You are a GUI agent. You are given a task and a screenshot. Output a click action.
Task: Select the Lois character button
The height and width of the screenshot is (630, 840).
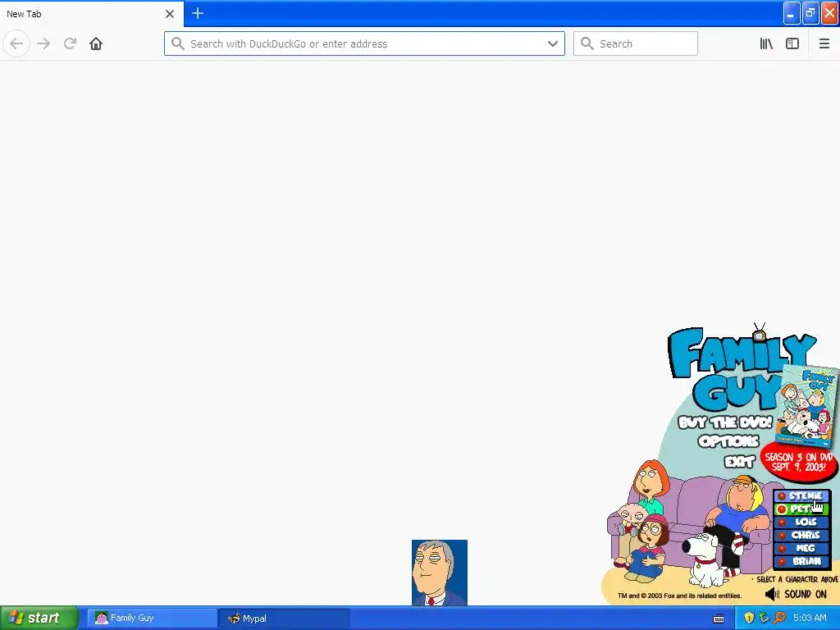pos(801,522)
